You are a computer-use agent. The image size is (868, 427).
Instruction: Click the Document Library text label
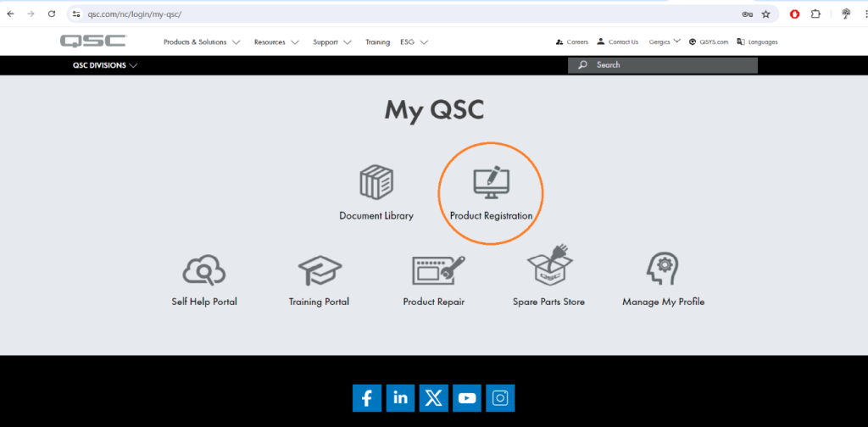pos(376,216)
